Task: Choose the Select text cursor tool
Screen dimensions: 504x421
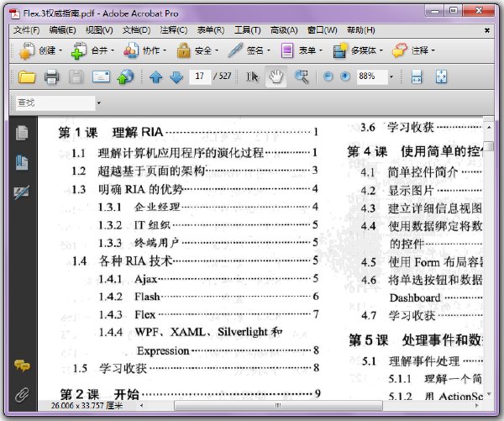Action: pos(252,76)
